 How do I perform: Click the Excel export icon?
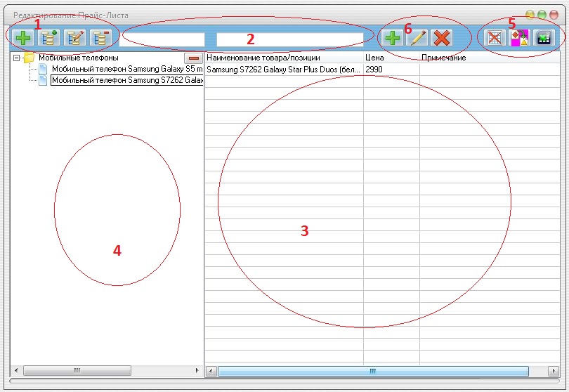(544, 38)
